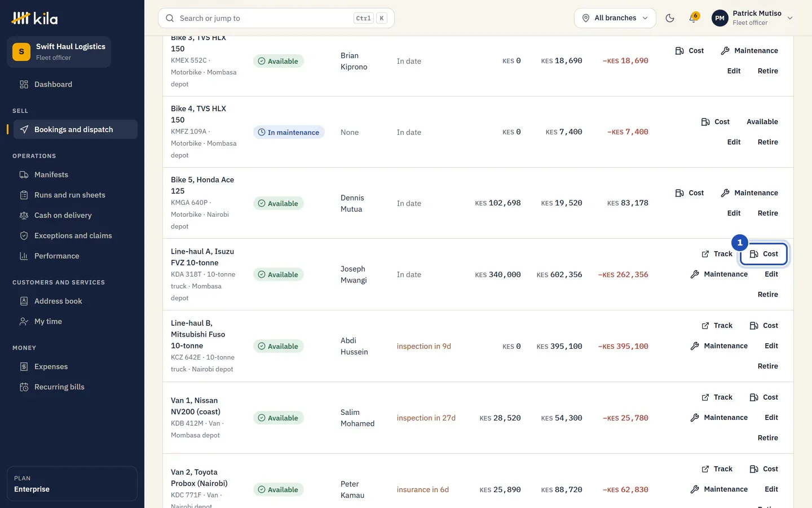Retire Bike 3, TVS HLX 150

point(767,71)
